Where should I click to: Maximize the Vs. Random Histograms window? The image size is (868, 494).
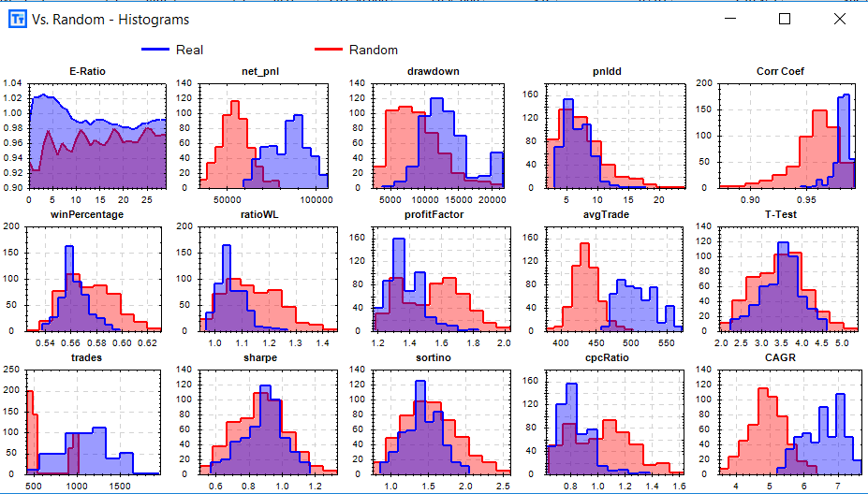[785, 19]
